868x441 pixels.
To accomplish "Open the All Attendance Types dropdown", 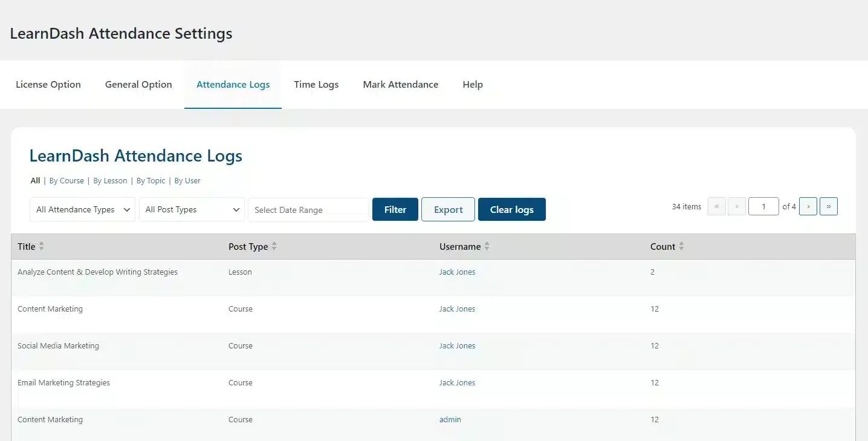I will pos(82,209).
